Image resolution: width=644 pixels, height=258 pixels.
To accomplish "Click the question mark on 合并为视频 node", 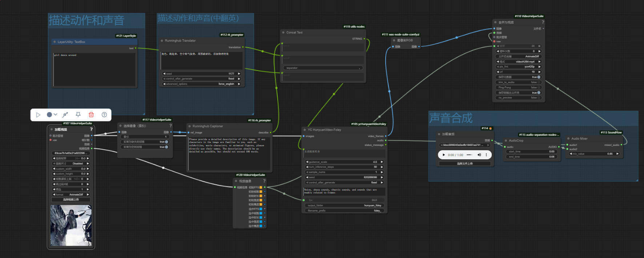I will pos(543,22).
